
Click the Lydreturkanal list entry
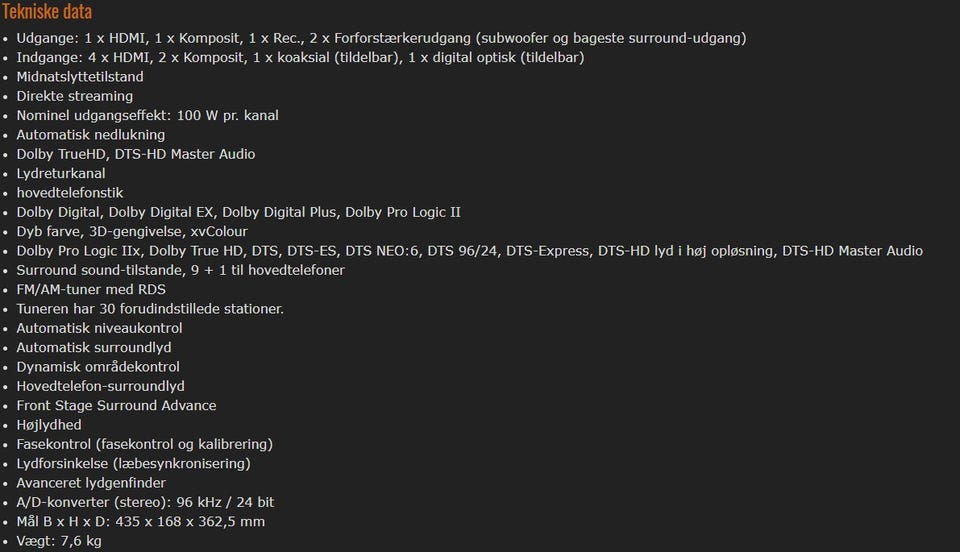[61, 174]
